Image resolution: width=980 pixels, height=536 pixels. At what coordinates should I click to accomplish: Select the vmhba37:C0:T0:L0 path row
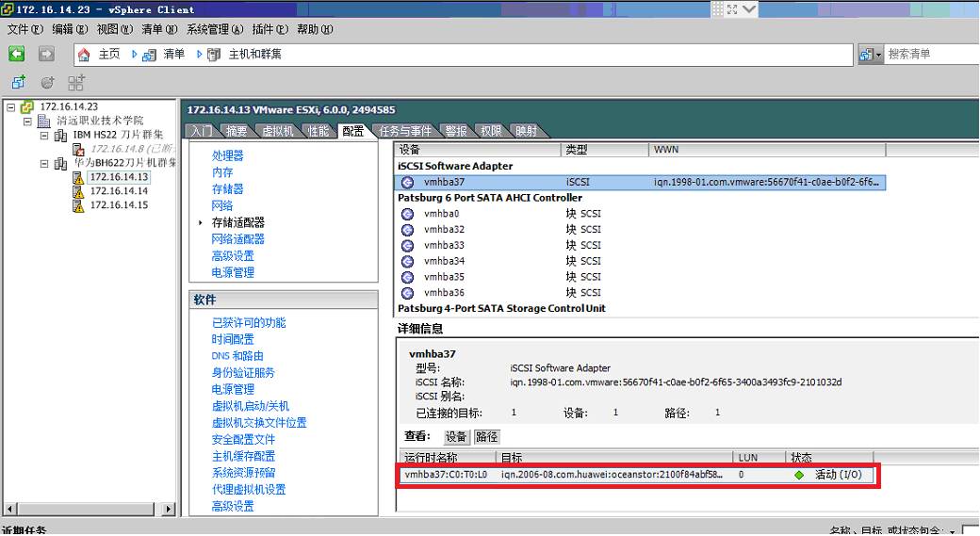(636, 475)
